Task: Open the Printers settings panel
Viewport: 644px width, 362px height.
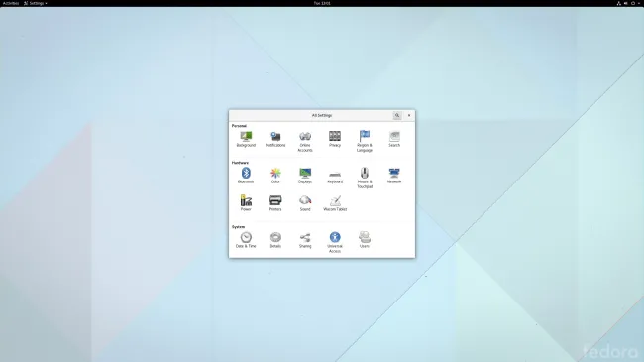Action: click(275, 203)
